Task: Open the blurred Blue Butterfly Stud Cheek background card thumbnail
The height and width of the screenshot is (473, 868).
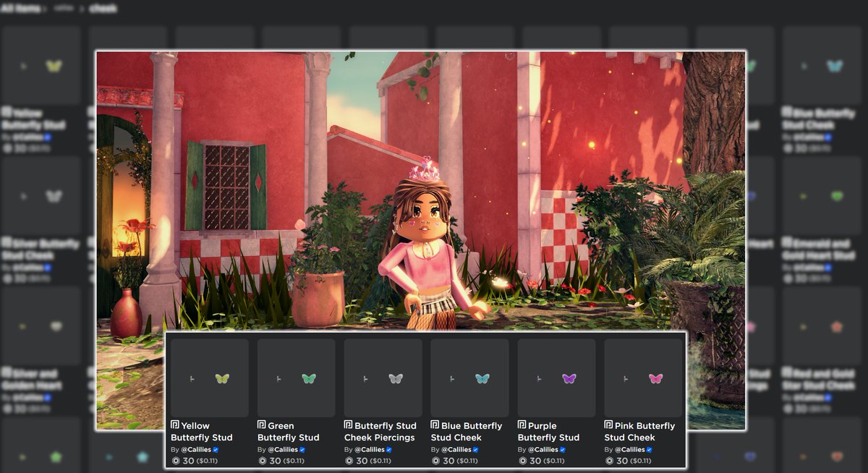Action: 821,66
